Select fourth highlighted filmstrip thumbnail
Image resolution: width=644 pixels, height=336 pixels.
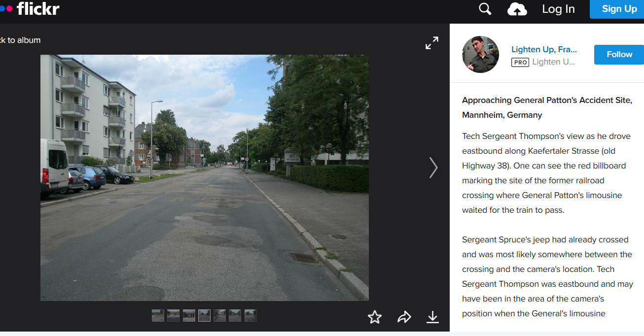tap(204, 315)
